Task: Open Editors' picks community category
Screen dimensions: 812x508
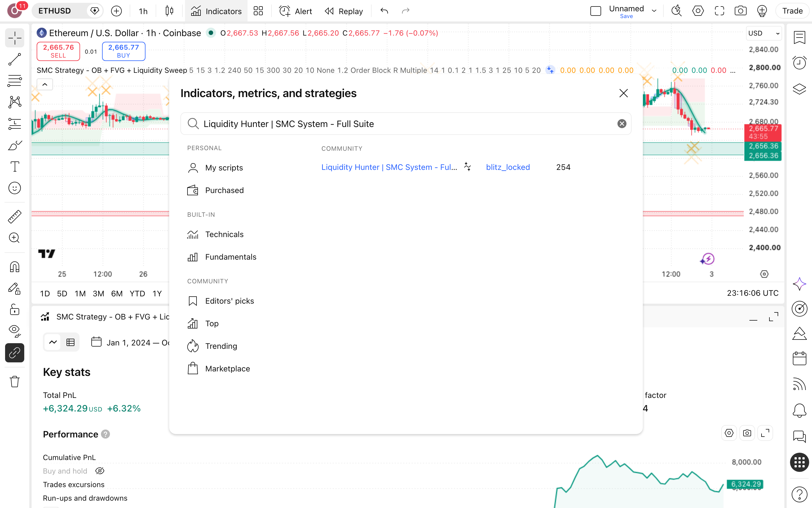Action: coord(220,301)
